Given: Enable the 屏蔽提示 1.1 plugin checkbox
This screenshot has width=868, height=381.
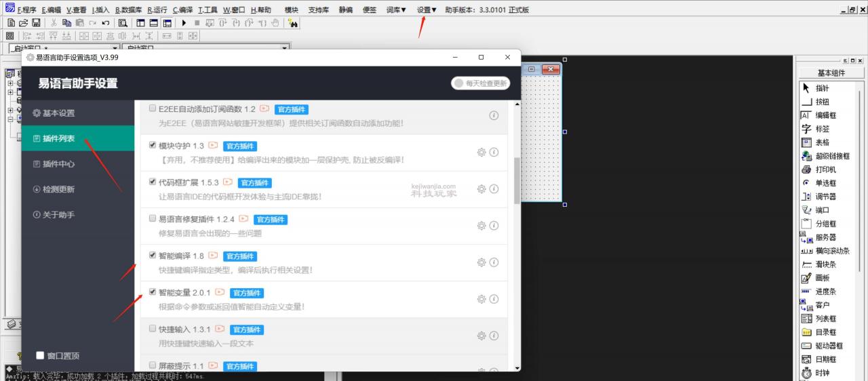Looking at the screenshot, I should [153, 365].
